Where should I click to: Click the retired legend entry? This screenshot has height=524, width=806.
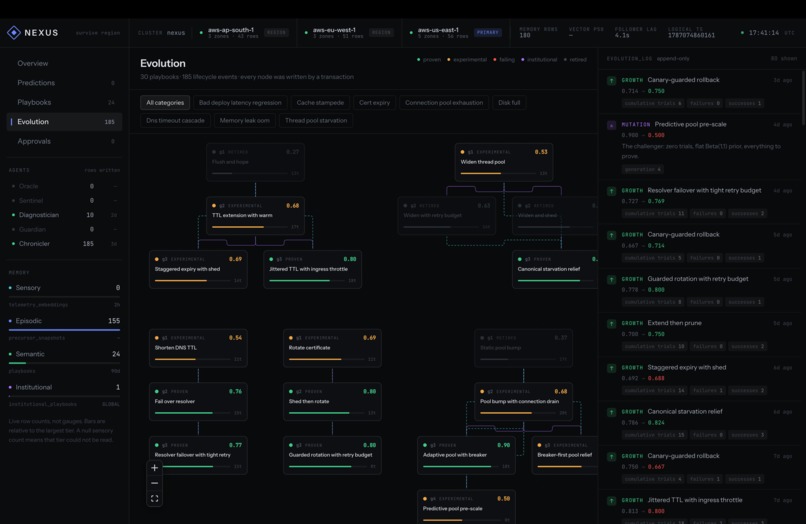[575, 60]
